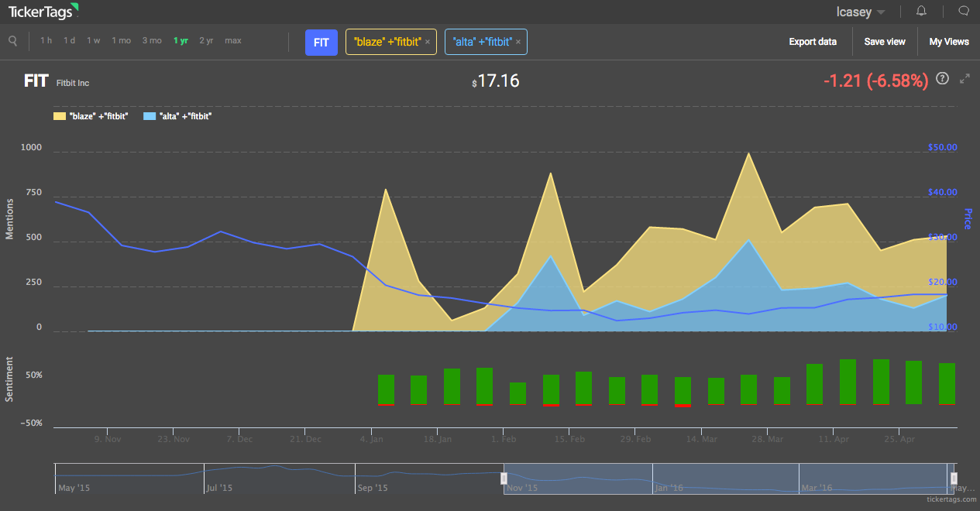This screenshot has width=980, height=511.
Task: Go to the TickerTags home logo
Action: [x=43, y=11]
